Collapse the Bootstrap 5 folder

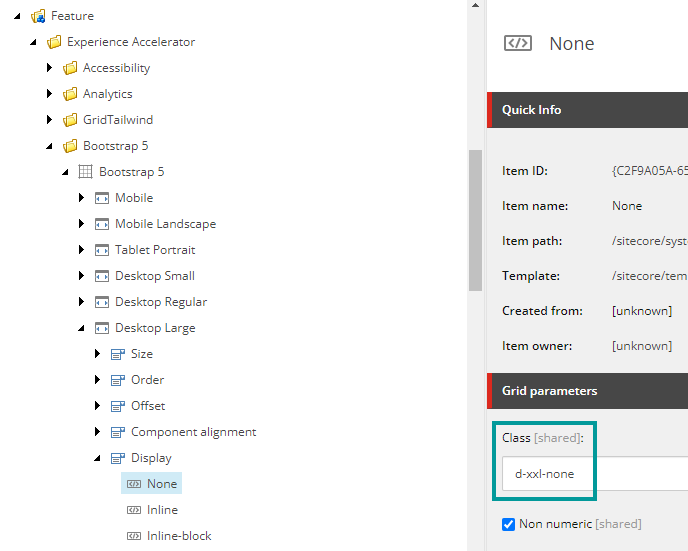(x=49, y=146)
